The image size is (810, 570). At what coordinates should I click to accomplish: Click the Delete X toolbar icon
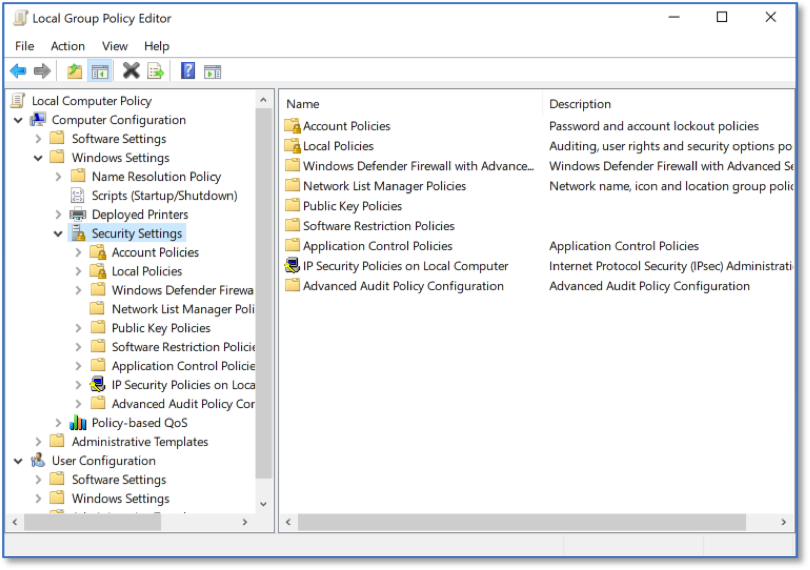pos(131,71)
